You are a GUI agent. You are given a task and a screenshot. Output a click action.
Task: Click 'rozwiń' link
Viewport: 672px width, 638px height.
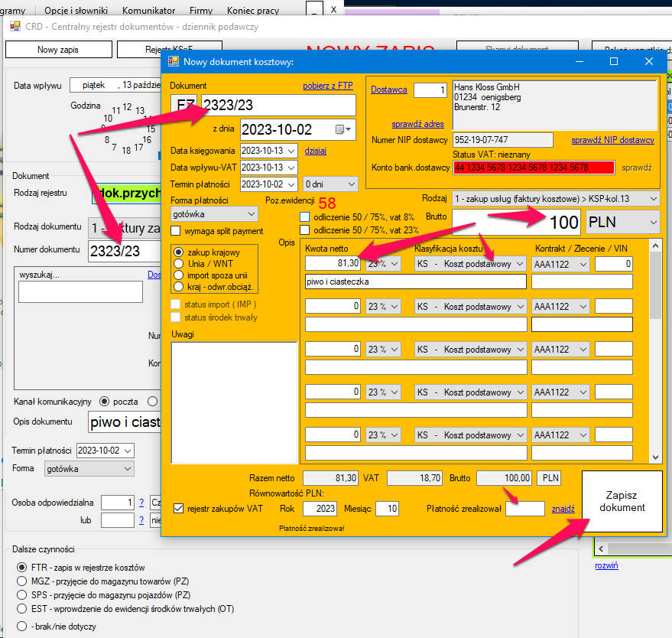click(x=606, y=565)
